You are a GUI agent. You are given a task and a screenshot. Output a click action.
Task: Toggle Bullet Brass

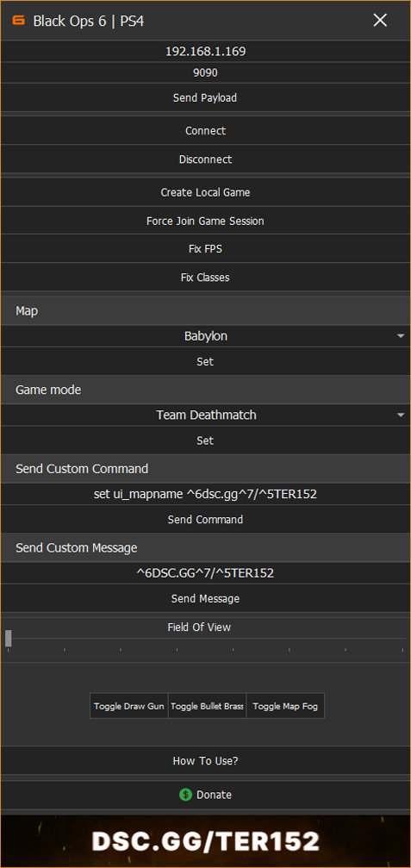pyautogui.click(x=207, y=706)
